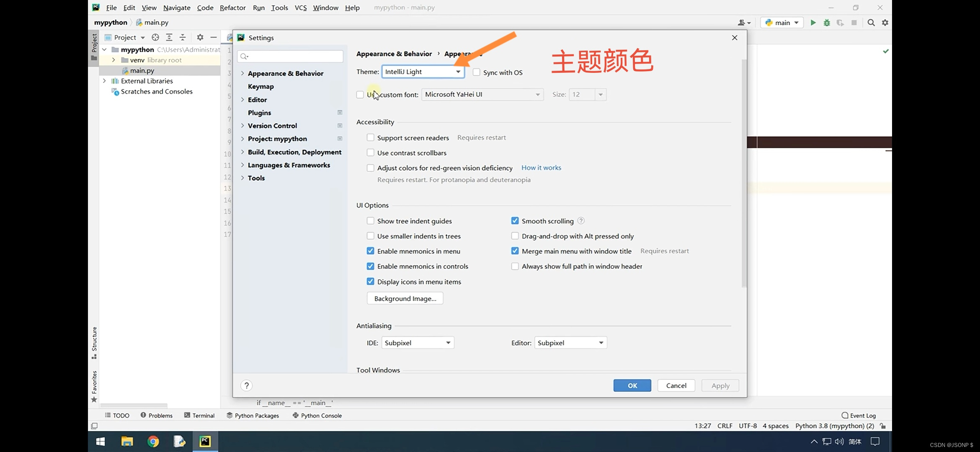Select IDE Antialiasing Subpixel dropdown

tap(416, 342)
